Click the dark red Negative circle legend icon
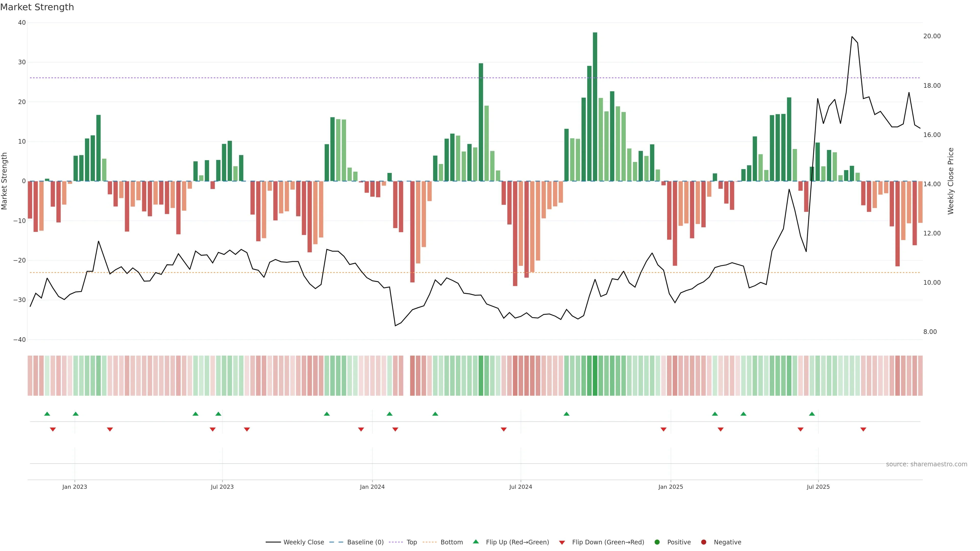 tap(703, 542)
